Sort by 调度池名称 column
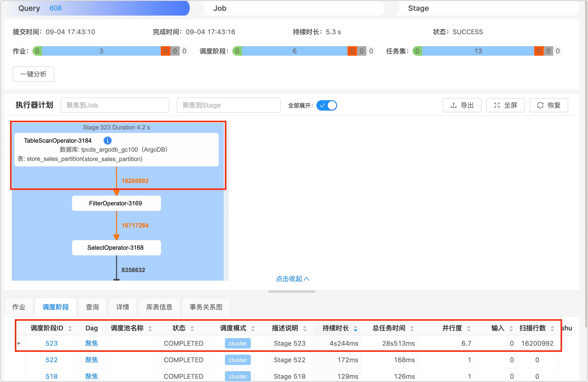The height and width of the screenshot is (382, 588). [150, 328]
